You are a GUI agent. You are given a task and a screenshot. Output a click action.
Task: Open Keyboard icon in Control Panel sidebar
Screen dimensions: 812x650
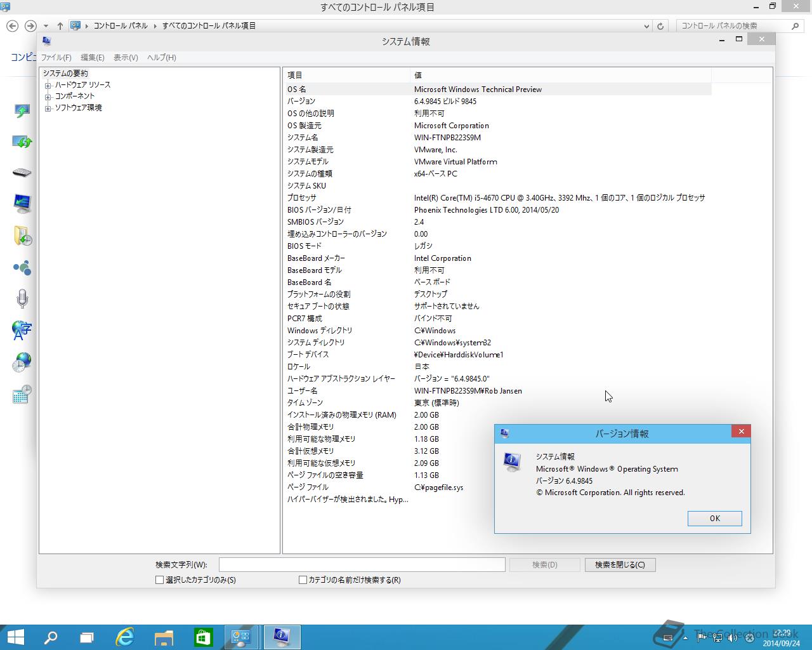22,173
